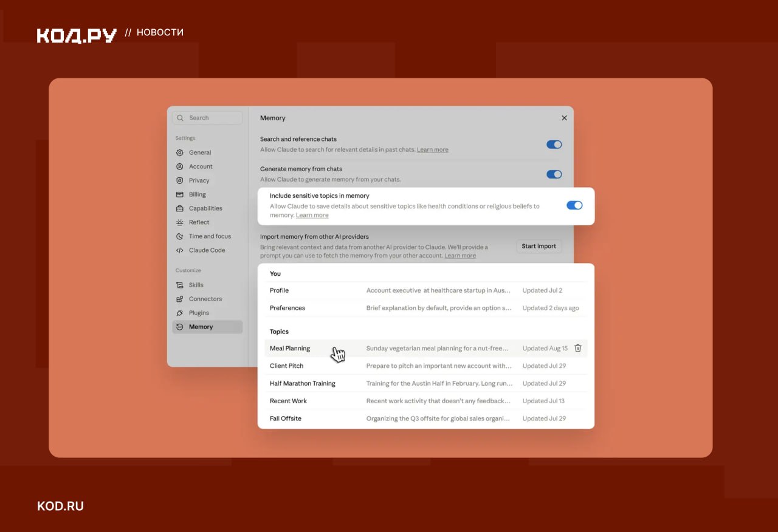Open the Meal Planning topic
Screen dimensions: 778x532
click(426, 349)
